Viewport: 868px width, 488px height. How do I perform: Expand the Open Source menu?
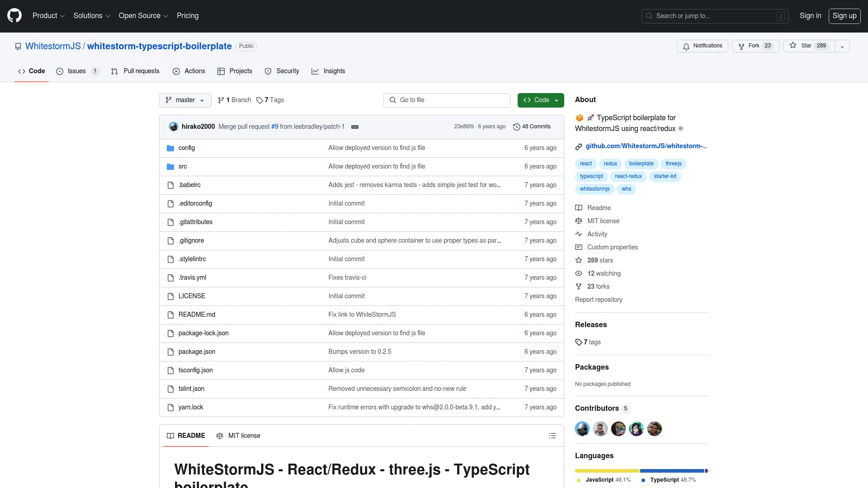point(143,16)
